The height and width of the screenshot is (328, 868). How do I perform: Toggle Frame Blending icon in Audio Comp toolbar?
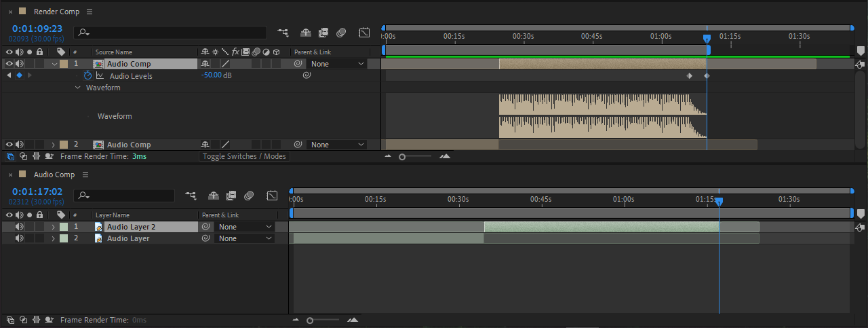231,196
